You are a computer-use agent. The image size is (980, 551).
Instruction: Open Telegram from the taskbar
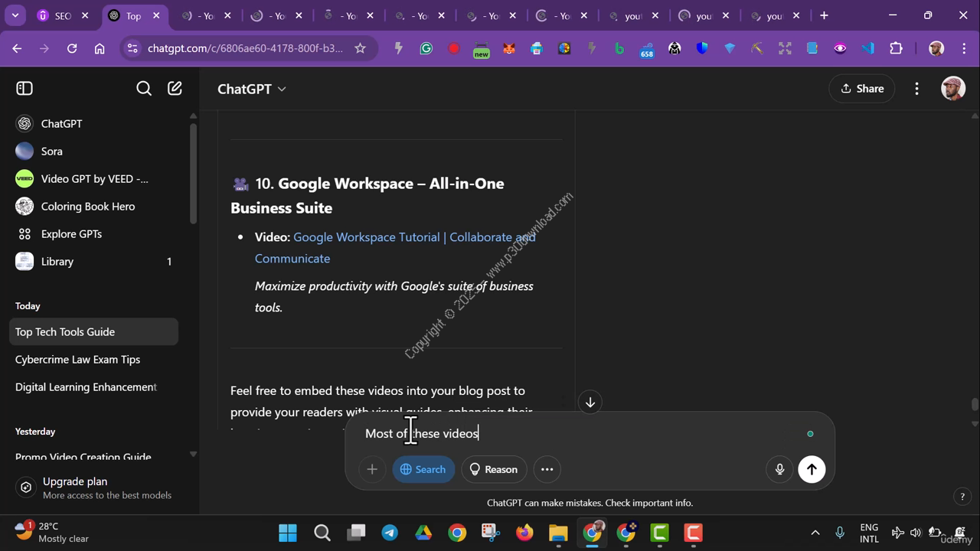tap(390, 533)
